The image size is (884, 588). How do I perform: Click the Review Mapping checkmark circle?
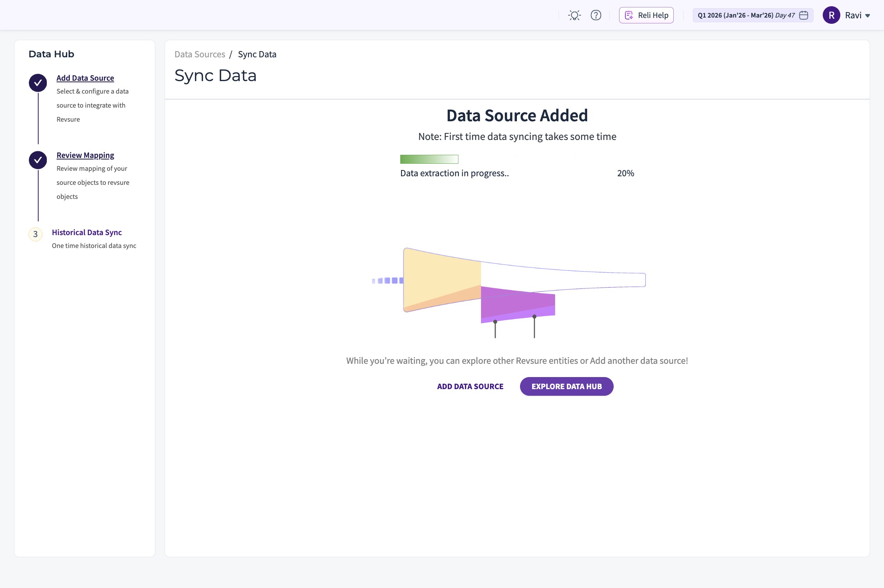point(38,160)
